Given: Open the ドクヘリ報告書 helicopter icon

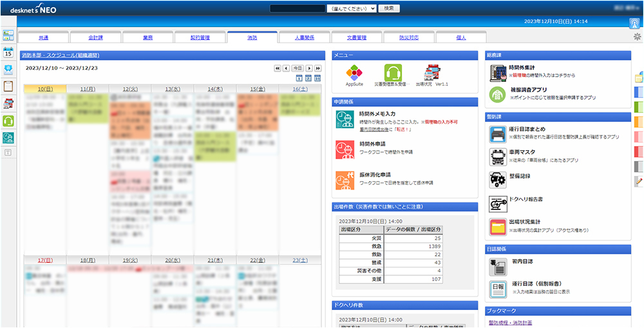Looking at the screenshot, I should coord(497,204).
